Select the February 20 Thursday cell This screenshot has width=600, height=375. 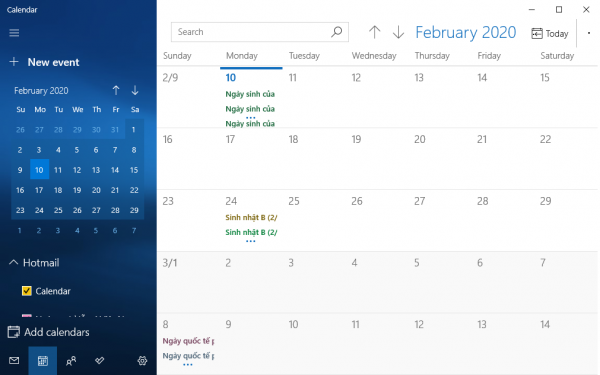pyautogui.click(x=440, y=159)
